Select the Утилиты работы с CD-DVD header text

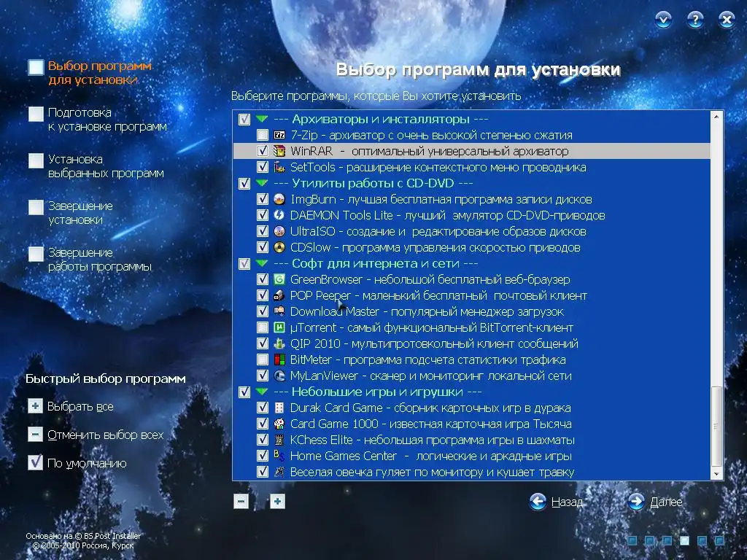373,183
